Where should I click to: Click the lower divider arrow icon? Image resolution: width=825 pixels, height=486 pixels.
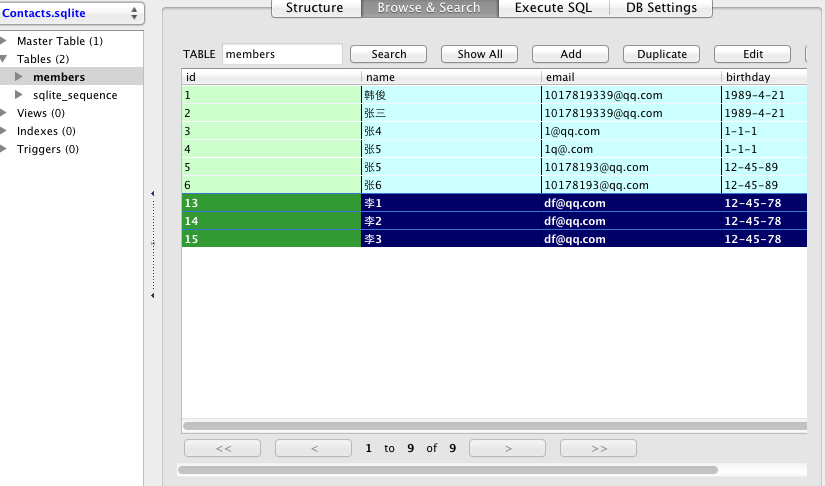[x=153, y=296]
